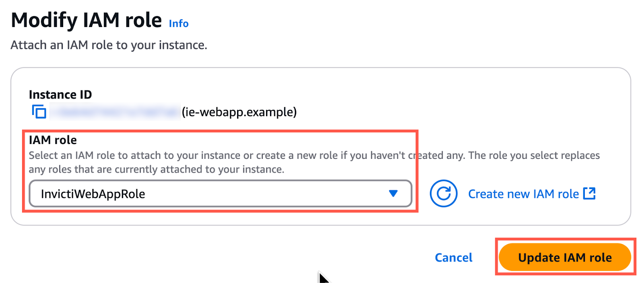
Task: Click the external link icon beside Create new IAM role
Action: (x=589, y=194)
